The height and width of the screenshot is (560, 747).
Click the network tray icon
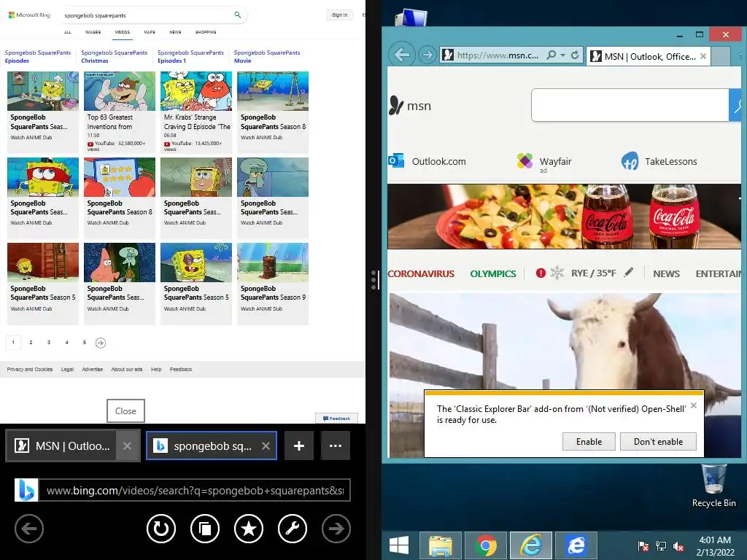tap(661, 546)
